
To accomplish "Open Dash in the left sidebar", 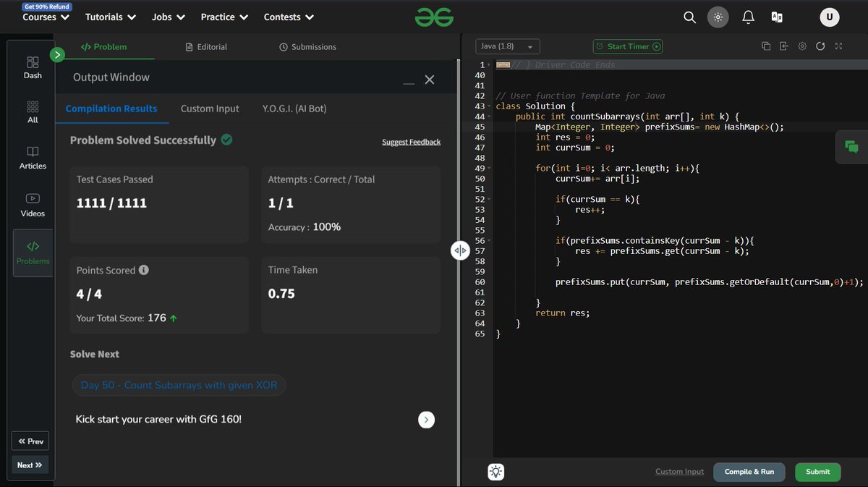I will point(33,67).
